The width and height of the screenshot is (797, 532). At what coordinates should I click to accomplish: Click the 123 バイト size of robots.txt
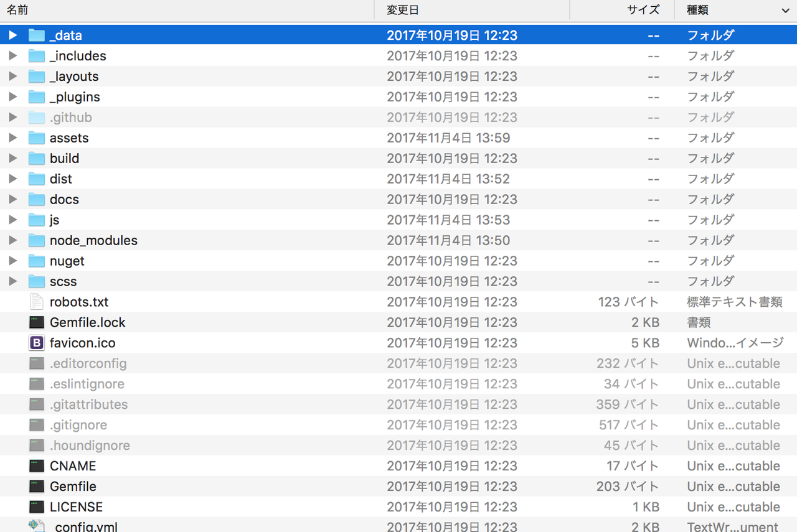[628, 302]
